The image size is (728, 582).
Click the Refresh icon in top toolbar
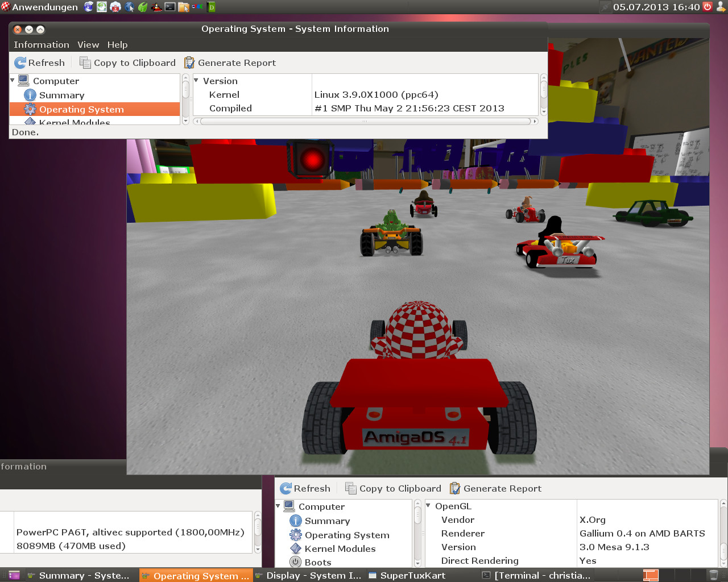pos(20,63)
